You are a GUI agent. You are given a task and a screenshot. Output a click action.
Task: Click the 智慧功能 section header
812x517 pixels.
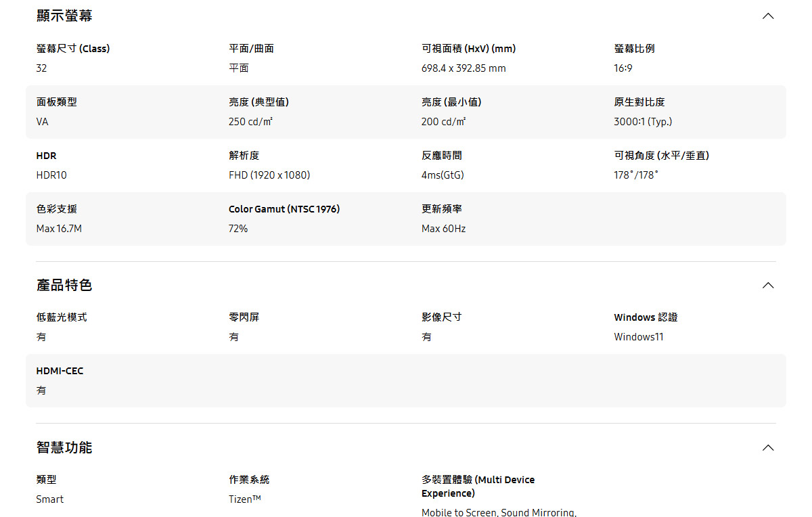(x=64, y=447)
